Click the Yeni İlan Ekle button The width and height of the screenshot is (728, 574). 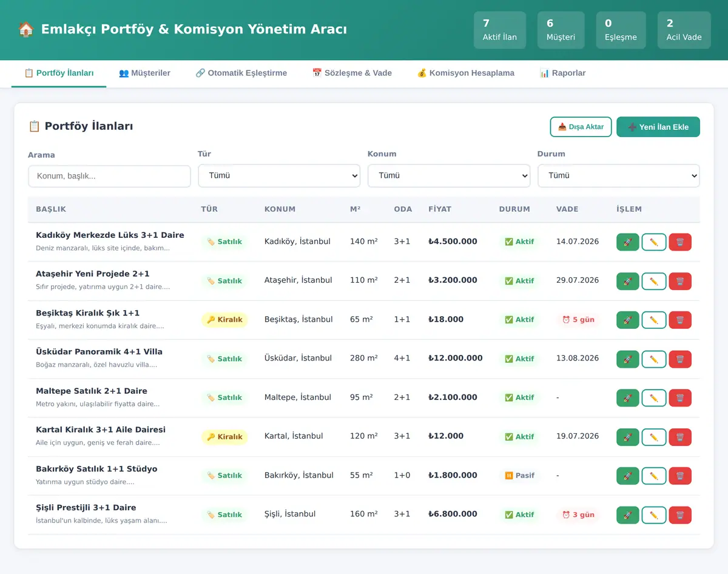click(658, 127)
